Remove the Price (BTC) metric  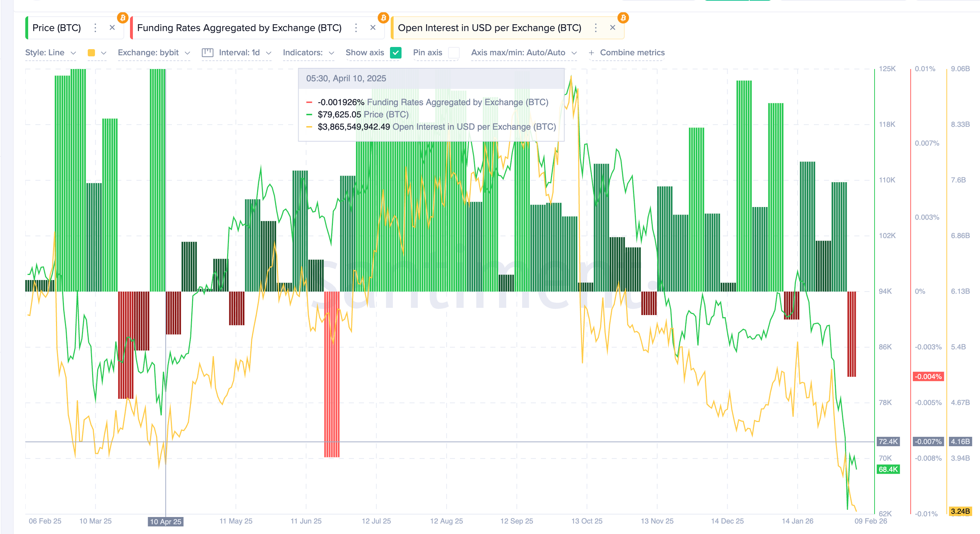point(112,28)
